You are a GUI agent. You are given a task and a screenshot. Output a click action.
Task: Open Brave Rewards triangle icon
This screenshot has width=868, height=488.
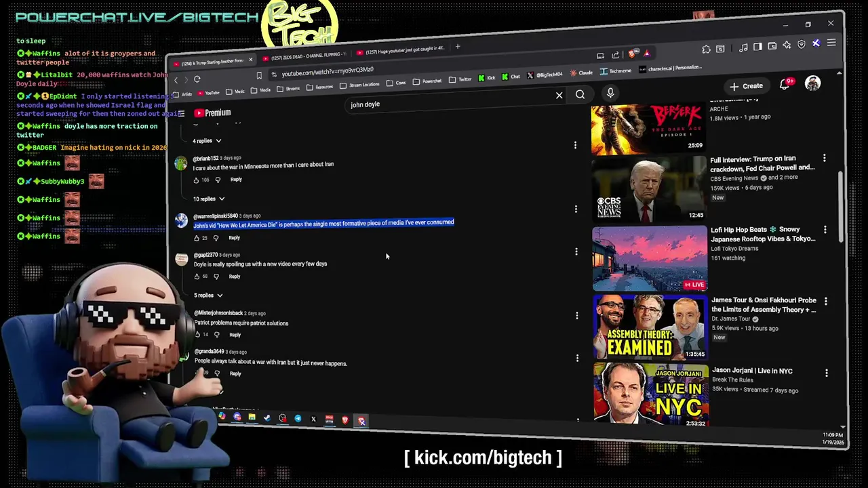point(647,54)
